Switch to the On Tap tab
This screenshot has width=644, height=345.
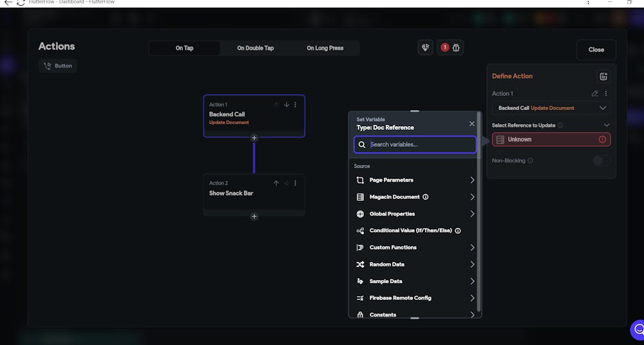coord(184,48)
